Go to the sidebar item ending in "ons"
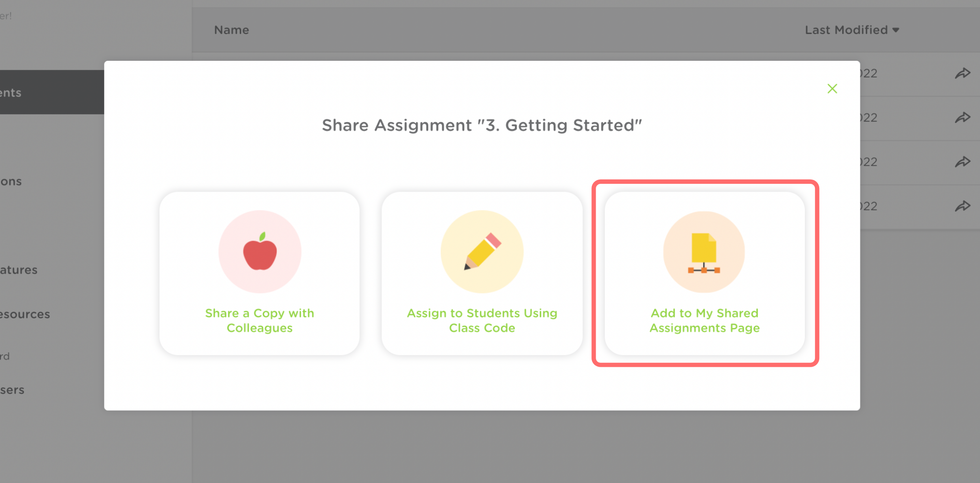The image size is (980, 483). 11,181
